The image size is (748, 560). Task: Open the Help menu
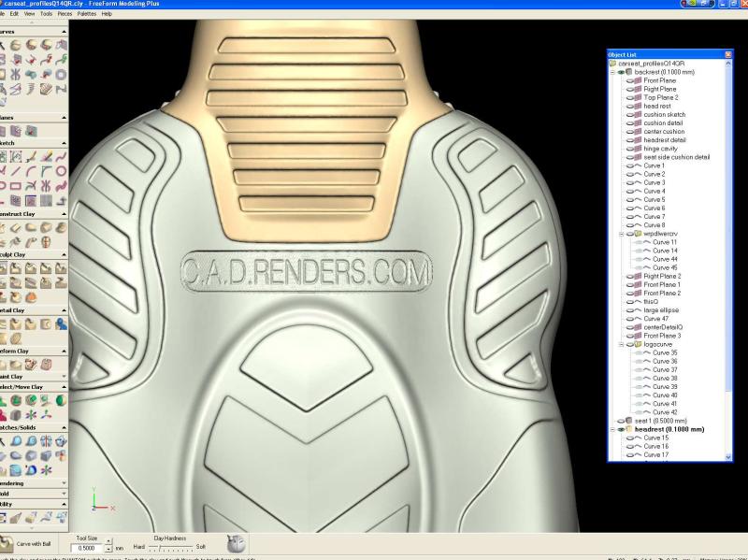107,14
